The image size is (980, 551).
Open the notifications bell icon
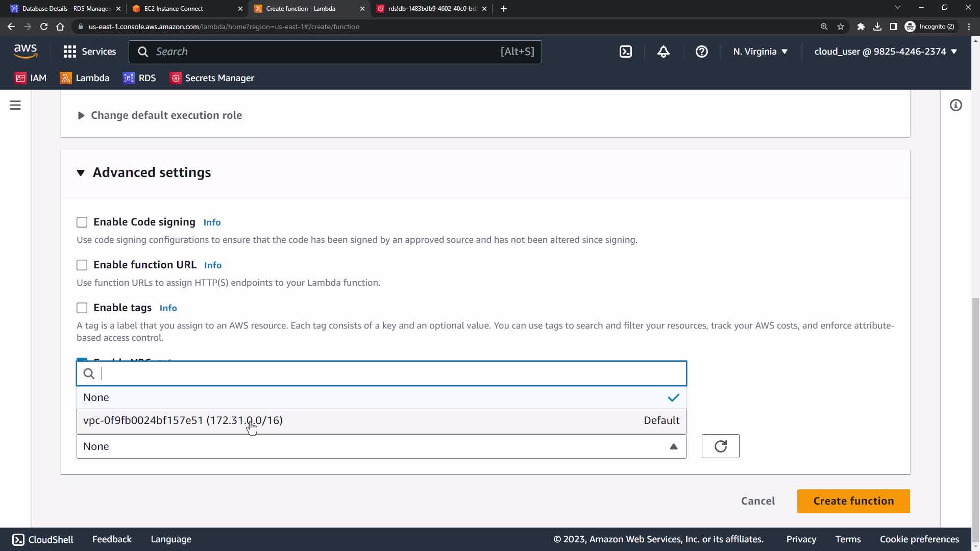(663, 52)
